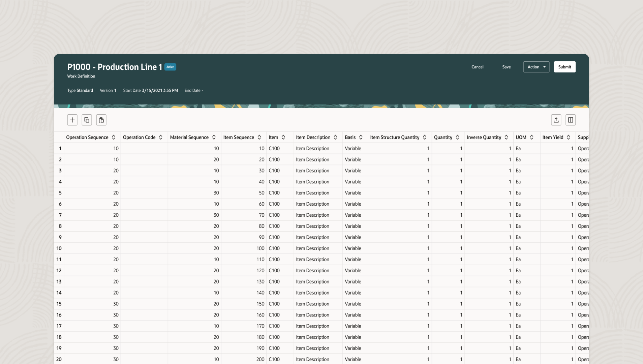The image size is (643, 364).
Task: Sort by Item Sequence column
Action: point(259,138)
